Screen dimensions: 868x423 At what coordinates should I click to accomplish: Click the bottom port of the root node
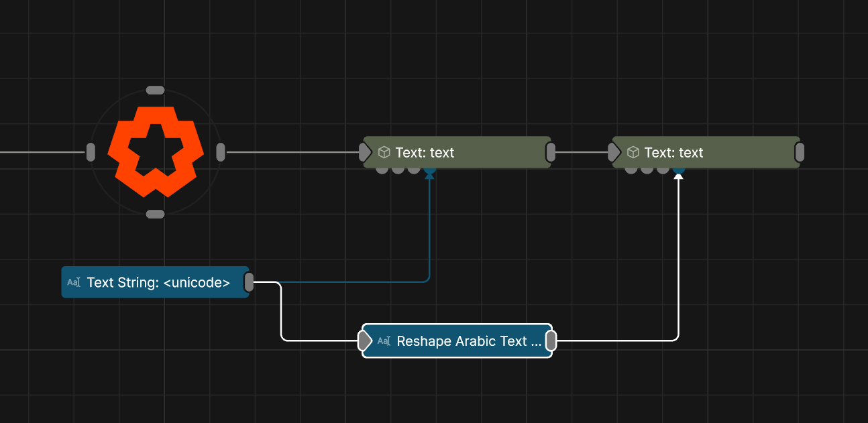click(155, 214)
